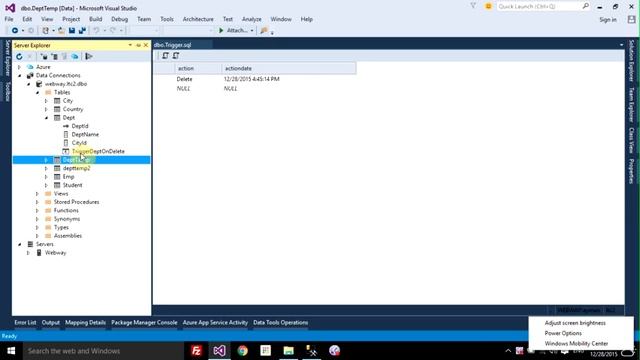Expand the City table
This screenshot has height=360, width=640.
[46, 101]
